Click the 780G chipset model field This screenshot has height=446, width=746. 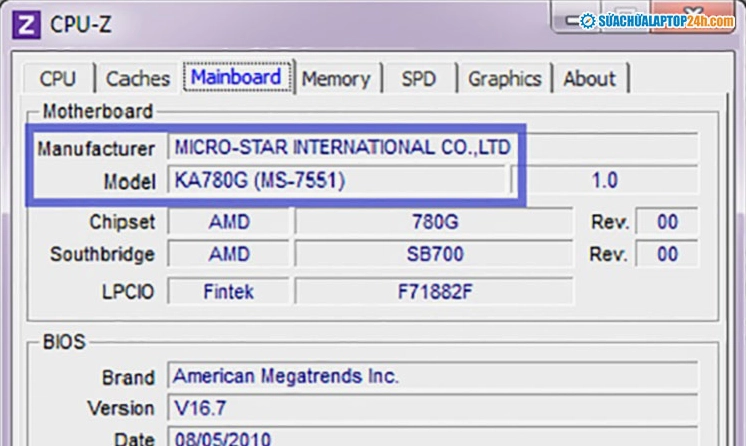434,222
